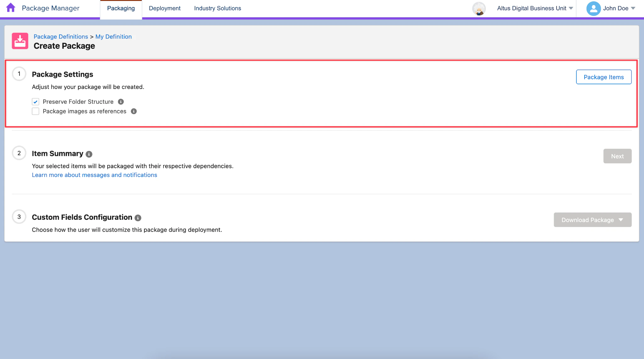Click the Package Items button

coord(603,77)
